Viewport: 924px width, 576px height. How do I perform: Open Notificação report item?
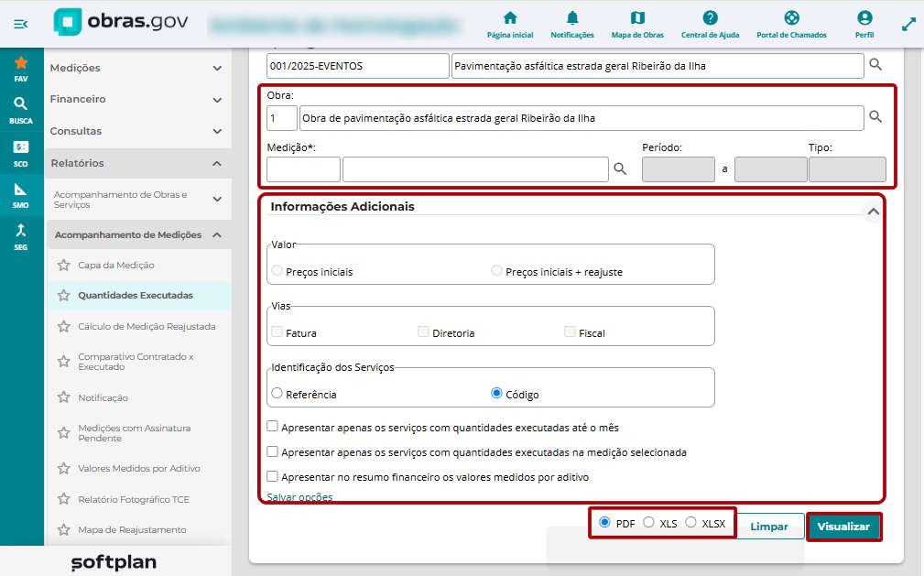click(103, 398)
